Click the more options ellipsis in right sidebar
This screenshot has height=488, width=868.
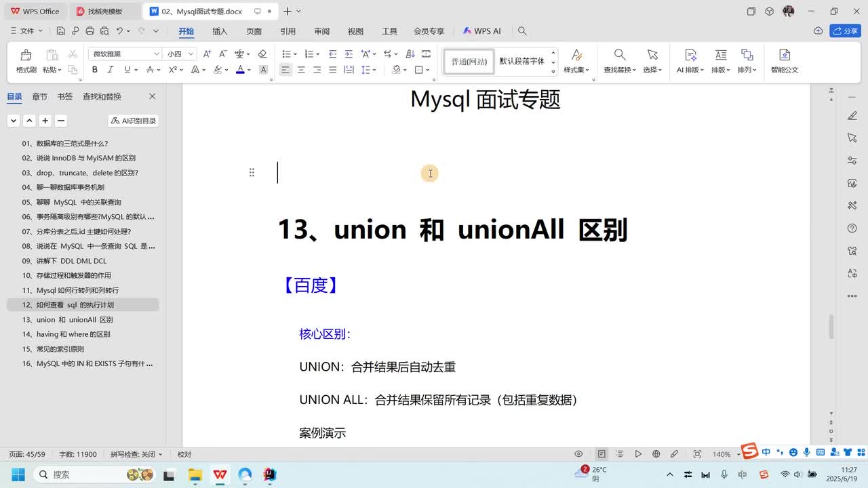pos(852,296)
